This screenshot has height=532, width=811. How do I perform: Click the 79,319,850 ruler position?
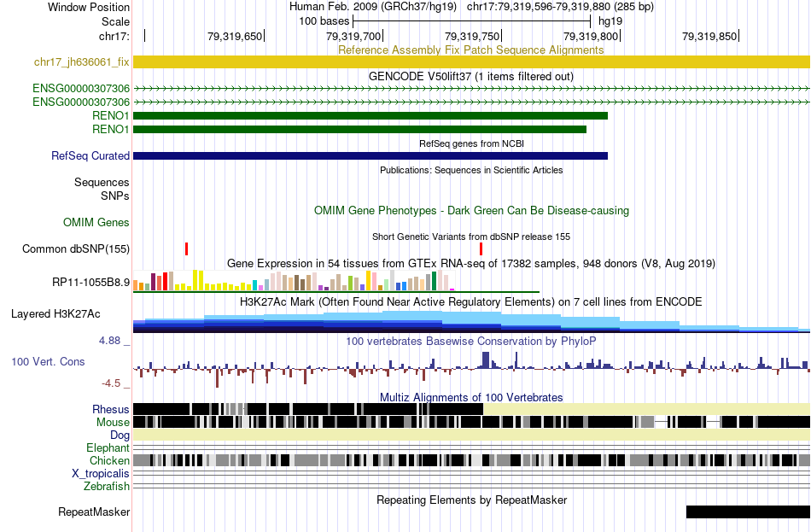[709, 36]
